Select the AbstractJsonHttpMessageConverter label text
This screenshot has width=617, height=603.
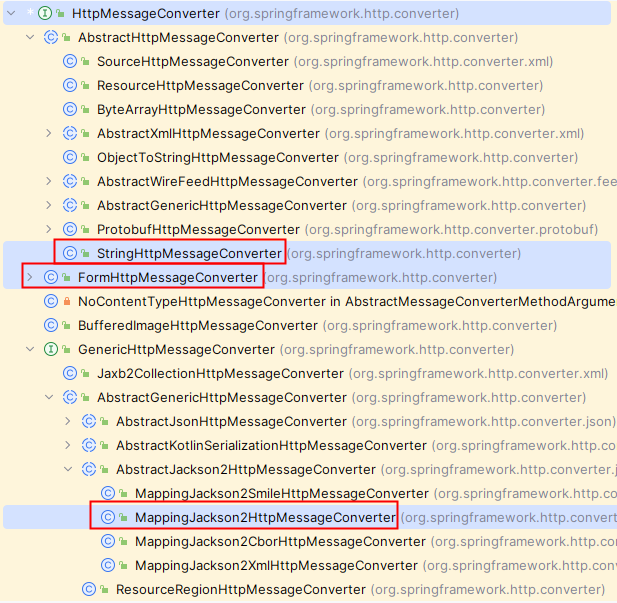(231, 422)
